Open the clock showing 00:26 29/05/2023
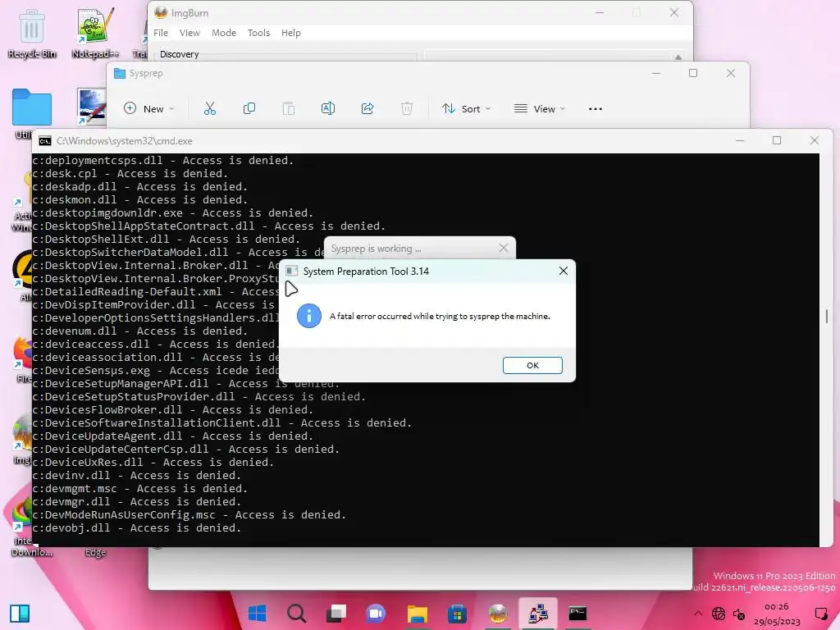Image resolution: width=840 pixels, height=630 pixels. pos(777,614)
